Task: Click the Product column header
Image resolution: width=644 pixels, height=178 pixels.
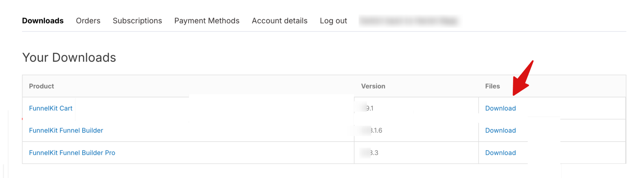Action: (41, 86)
